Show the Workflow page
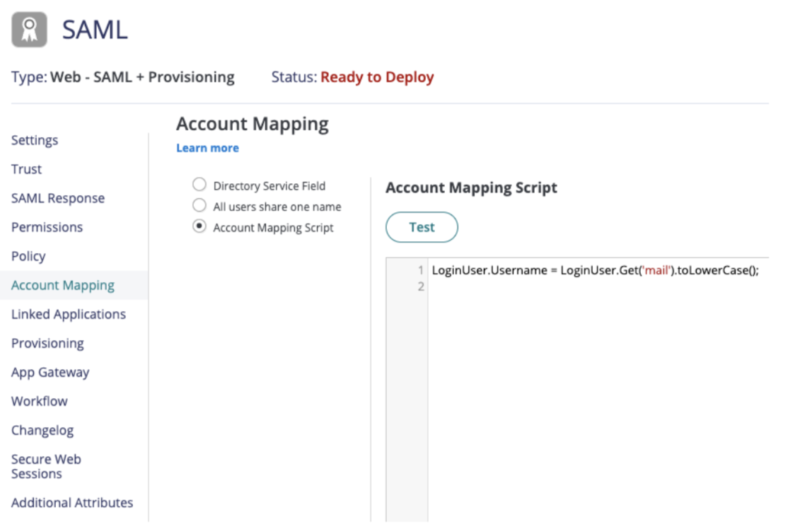This screenshot has height=532, width=788. click(40, 401)
